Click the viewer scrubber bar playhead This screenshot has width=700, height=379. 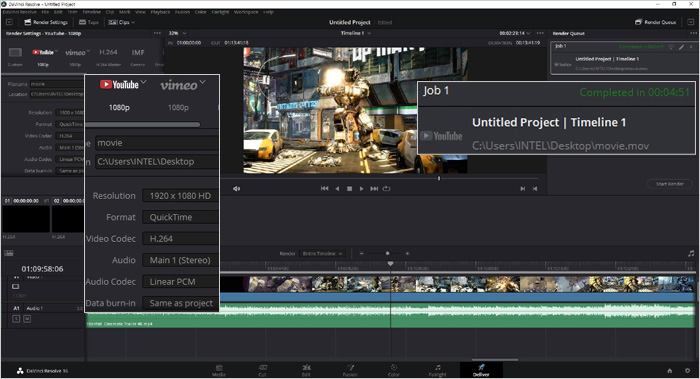(x=439, y=178)
